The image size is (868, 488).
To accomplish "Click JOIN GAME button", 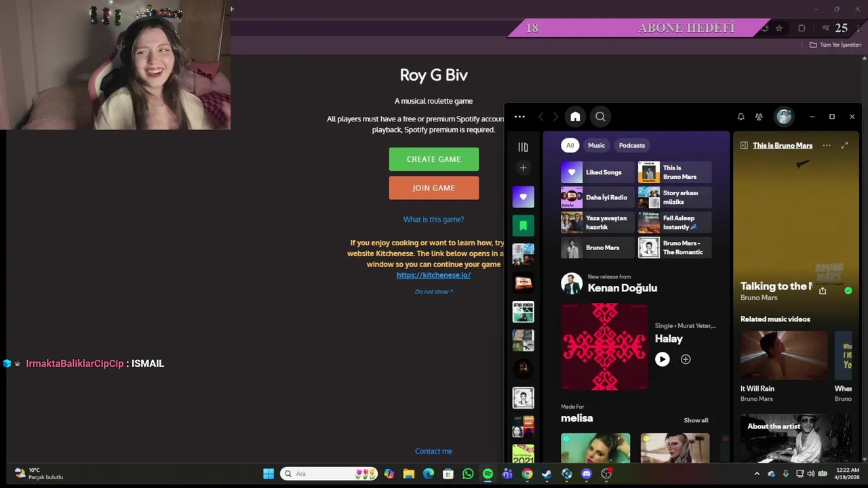I will pyautogui.click(x=434, y=188).
